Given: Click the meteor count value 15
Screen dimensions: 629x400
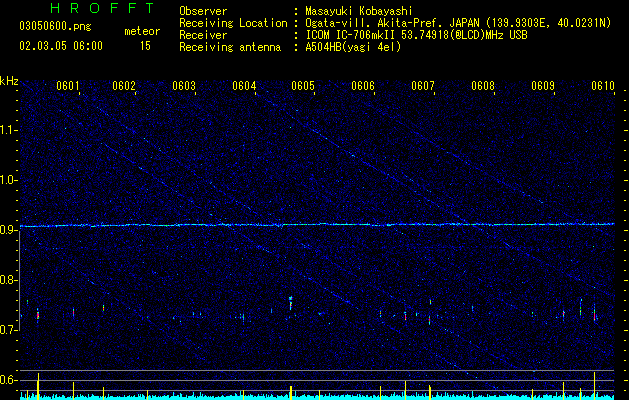Looking at the screenshot, I should pyautogui.click(x=145, y=46).
